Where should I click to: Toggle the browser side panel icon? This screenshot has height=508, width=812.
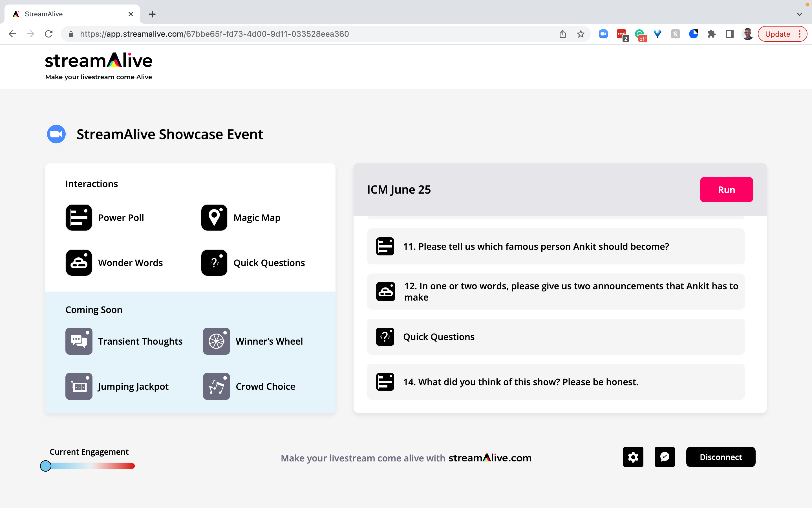pos(729,34)
